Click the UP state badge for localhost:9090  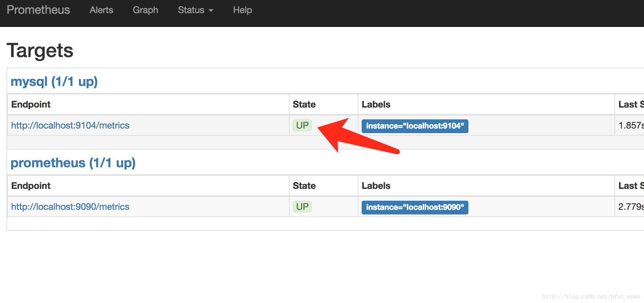point(302,207)
